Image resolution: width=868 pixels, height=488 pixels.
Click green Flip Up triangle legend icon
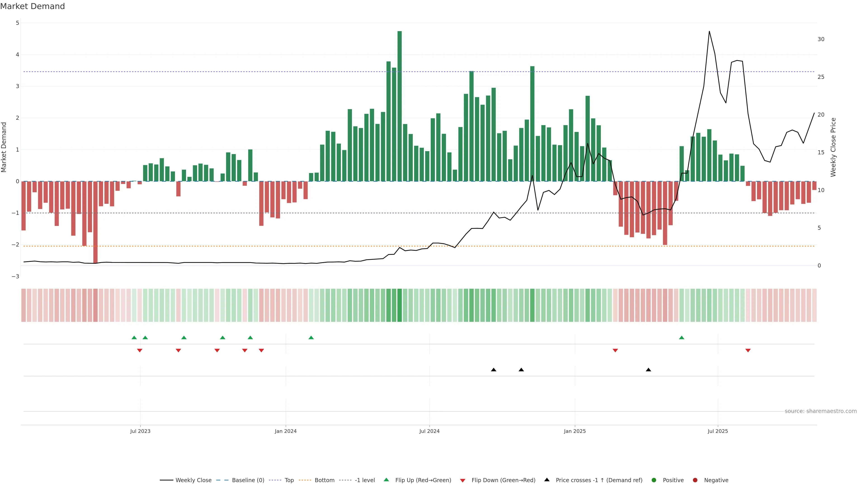[386, 480]
